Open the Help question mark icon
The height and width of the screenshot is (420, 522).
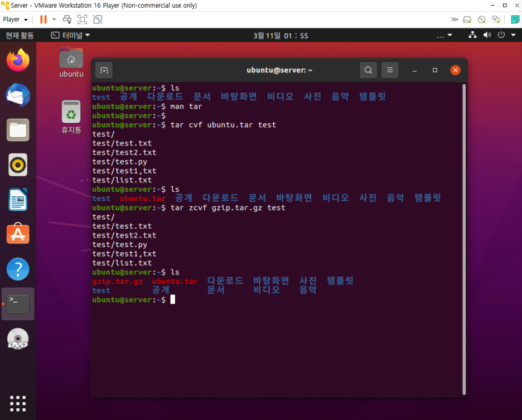pyautogui.click(x=18, y=269)
